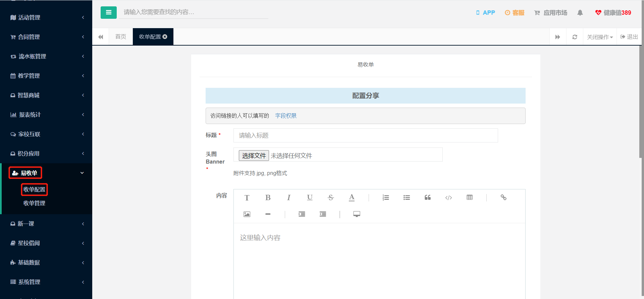The image size is (644, 299).
Task: Click the green hamburger menu button
Action: coord(108,12)
